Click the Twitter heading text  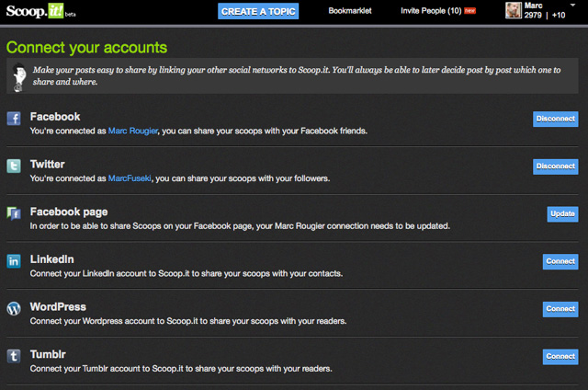tap(47, 164)
